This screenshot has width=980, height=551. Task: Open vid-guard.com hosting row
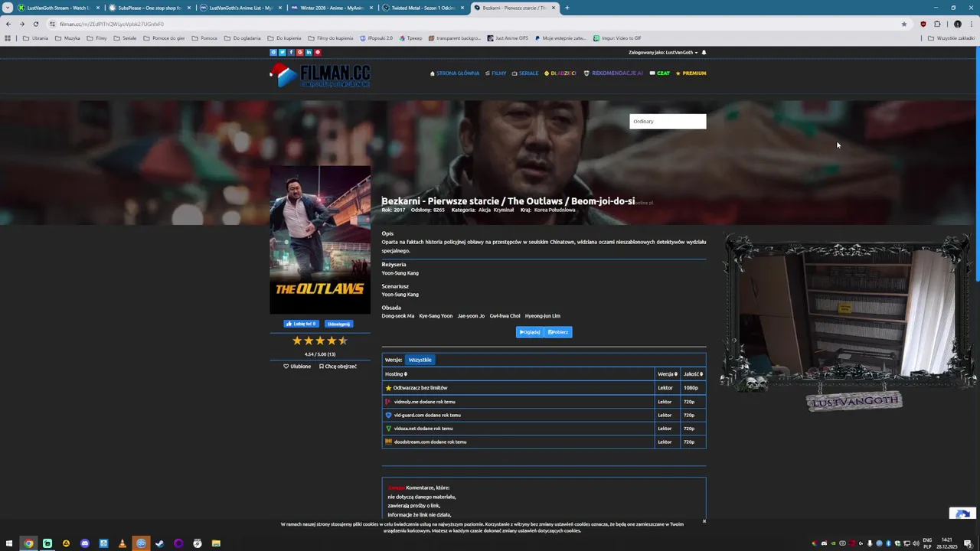(x=544, y=415)
